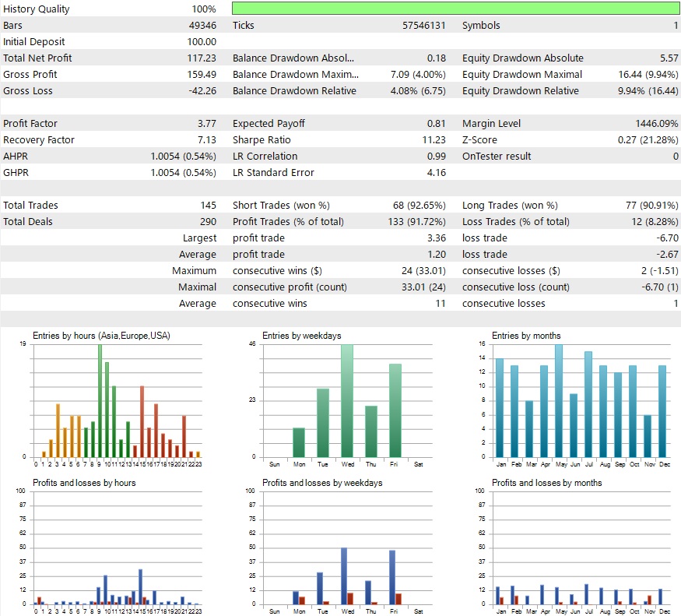Click the Z-Score value
The height and width of the screenshot is (616, 681).
[649, 140]
